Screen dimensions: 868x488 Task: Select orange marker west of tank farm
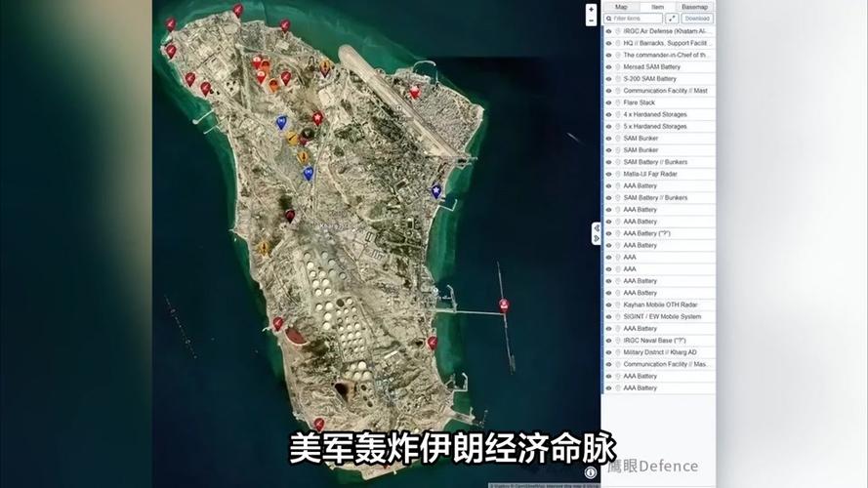[x=264, y=247]
